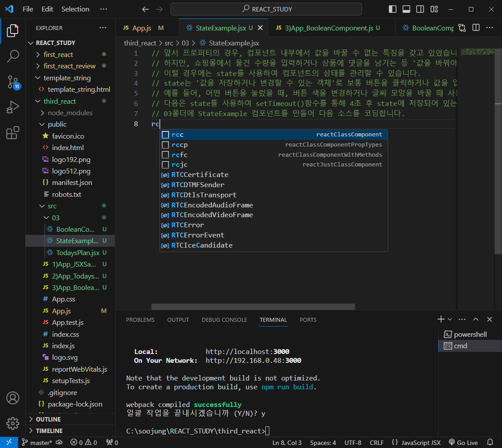Collapse the REACT_STUDY root folder
The height and width of the screenshot is (448, 502).
tap(31, 43)
